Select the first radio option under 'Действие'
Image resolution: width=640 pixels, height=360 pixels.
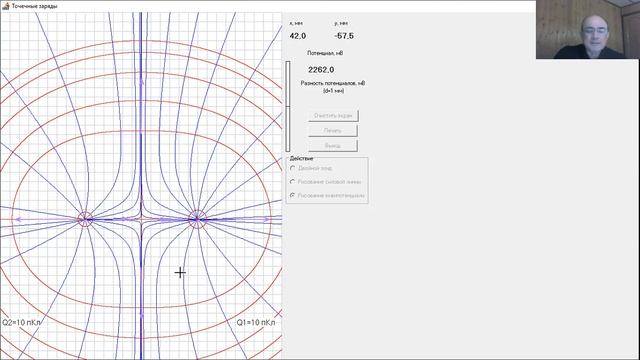click(x=293, y=168)
